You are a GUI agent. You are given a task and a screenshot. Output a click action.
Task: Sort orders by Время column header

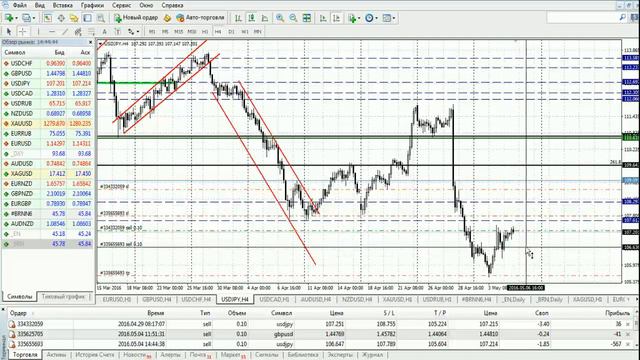156,313
